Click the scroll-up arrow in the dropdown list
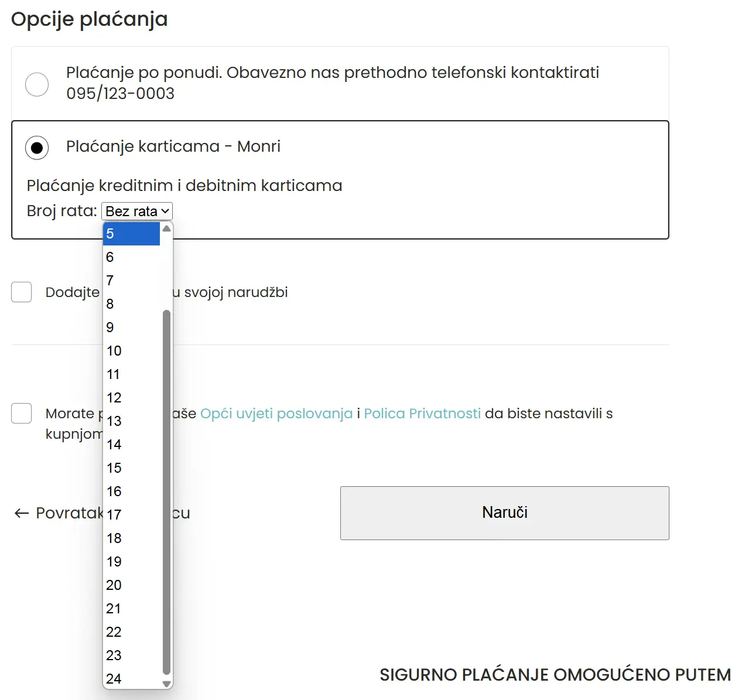735x700 pixels. tap(166, 228)
